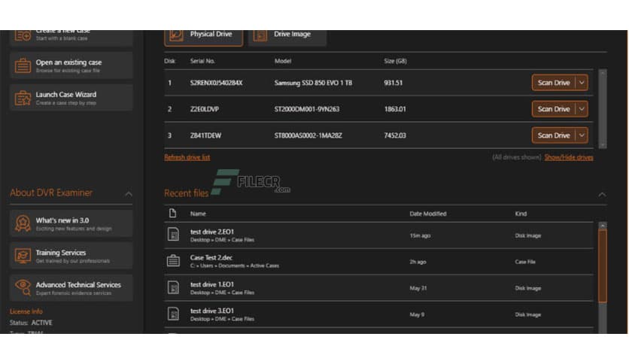Open Scan Drive dropdown for ST8000AS0002 drive
This screenshot has width=629, height=364.
click(x=582, y=135)
